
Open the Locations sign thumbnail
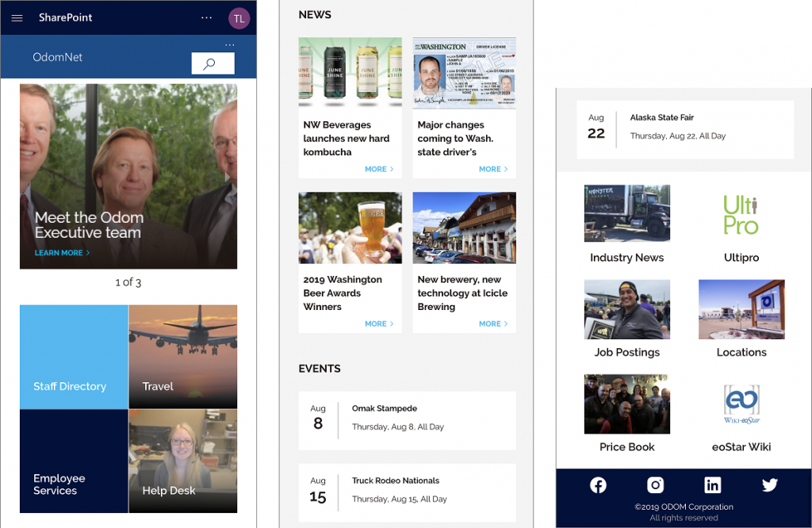[741, 309]
